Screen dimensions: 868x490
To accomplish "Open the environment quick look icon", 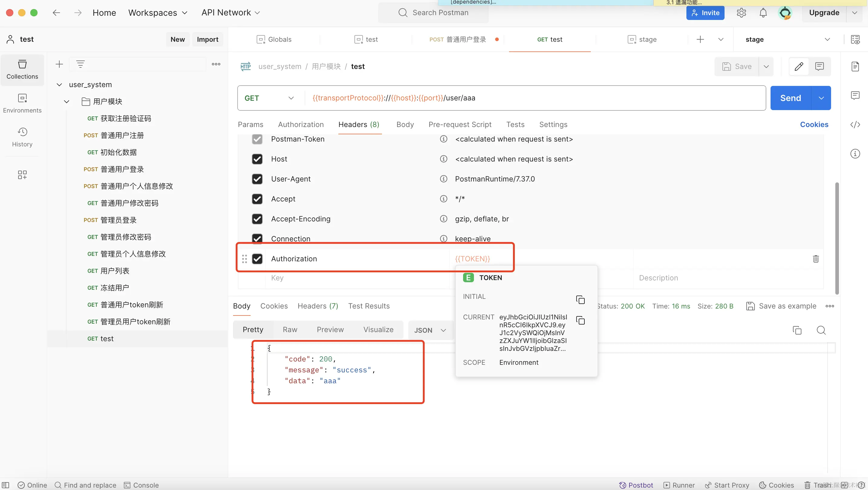I will pos(855,39).
